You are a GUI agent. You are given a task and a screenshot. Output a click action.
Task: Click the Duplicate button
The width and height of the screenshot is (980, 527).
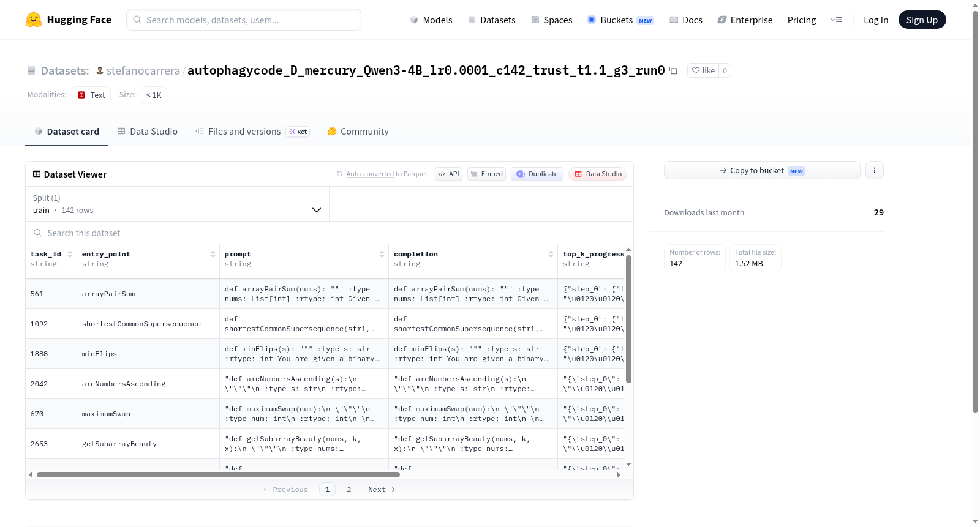coord(537,174)
